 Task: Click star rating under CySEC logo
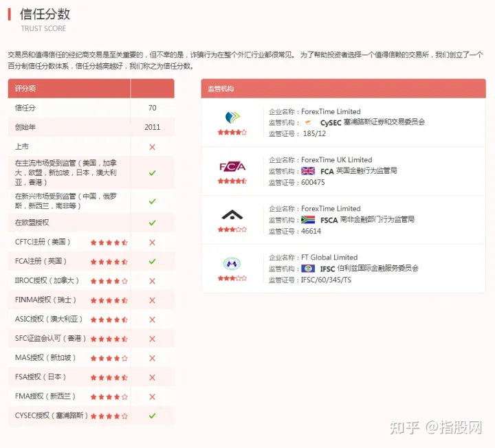[x=232, y=133]
